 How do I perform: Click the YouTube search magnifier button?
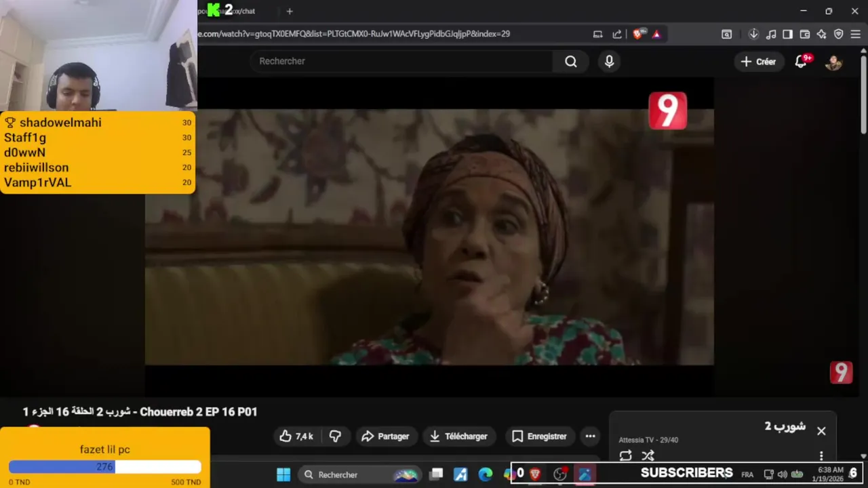571,62
